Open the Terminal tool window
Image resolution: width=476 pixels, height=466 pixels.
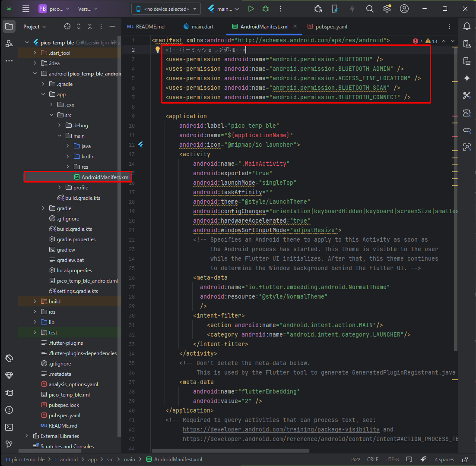pos(9,427)
